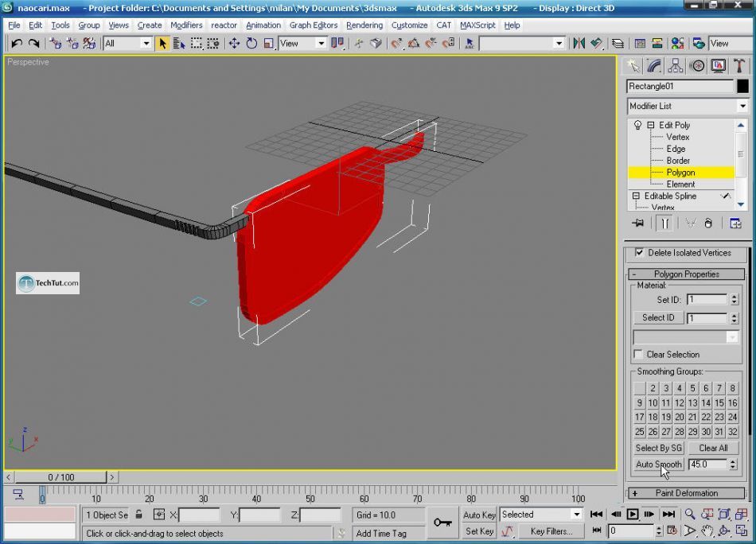The image size is (756, 544).
Task: Toggle Auto Key animation mode
Action: 478,515
